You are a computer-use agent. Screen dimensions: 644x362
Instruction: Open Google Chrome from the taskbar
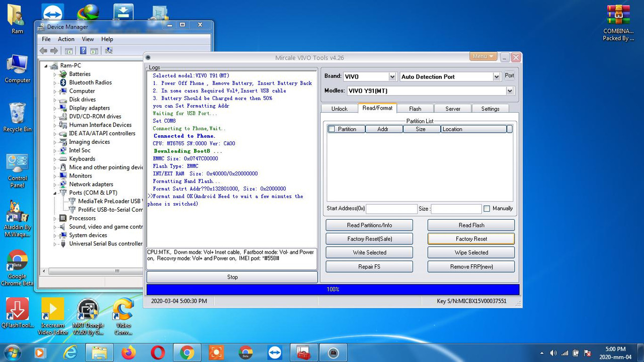pos(187,352)
